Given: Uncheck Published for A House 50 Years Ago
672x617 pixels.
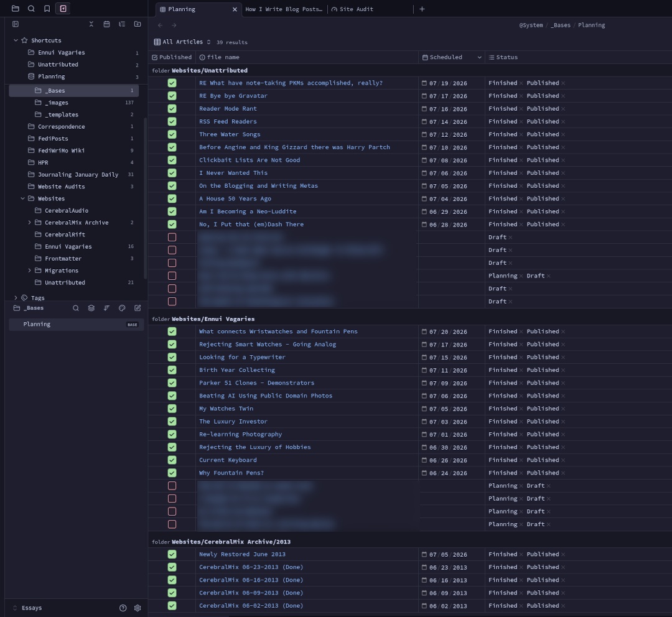Looking at the screenshot, I should tap(172, 199).
